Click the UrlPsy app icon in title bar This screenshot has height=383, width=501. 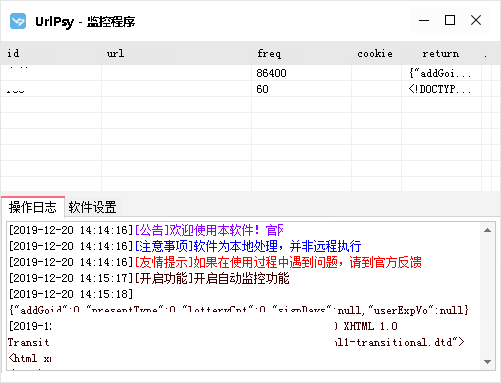[18, 21]
